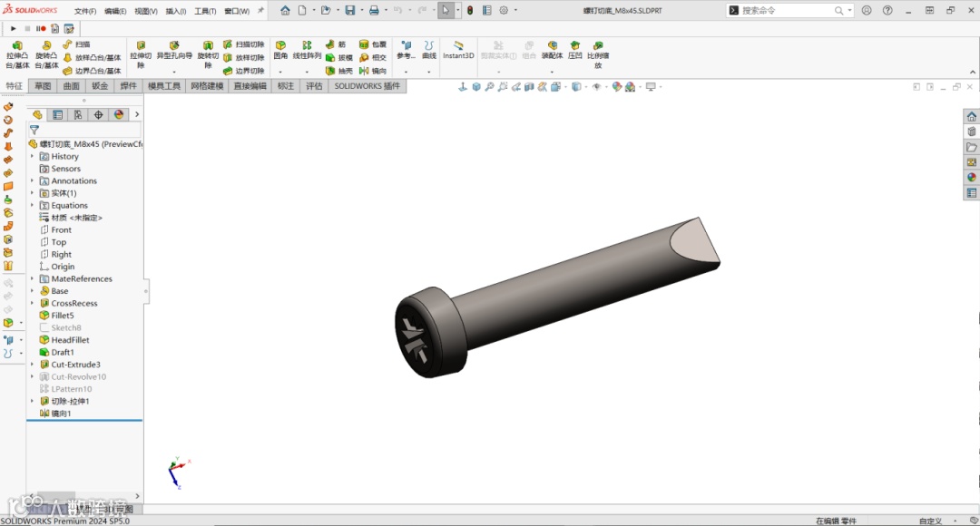Switch to the 草图 (Sketch) ribbon tab
The height and width of the screenshot is (526, 980).
point(44,86)
